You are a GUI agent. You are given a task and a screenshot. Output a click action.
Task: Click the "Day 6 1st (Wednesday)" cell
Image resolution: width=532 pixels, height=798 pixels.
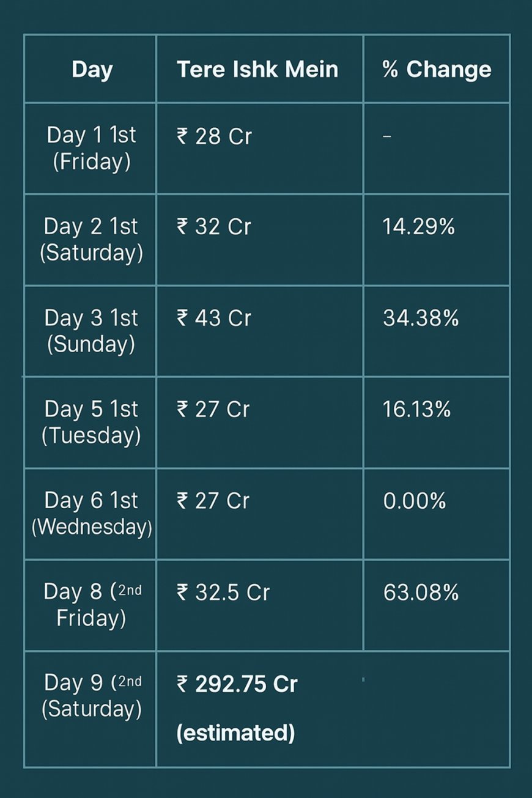[92, 513]
